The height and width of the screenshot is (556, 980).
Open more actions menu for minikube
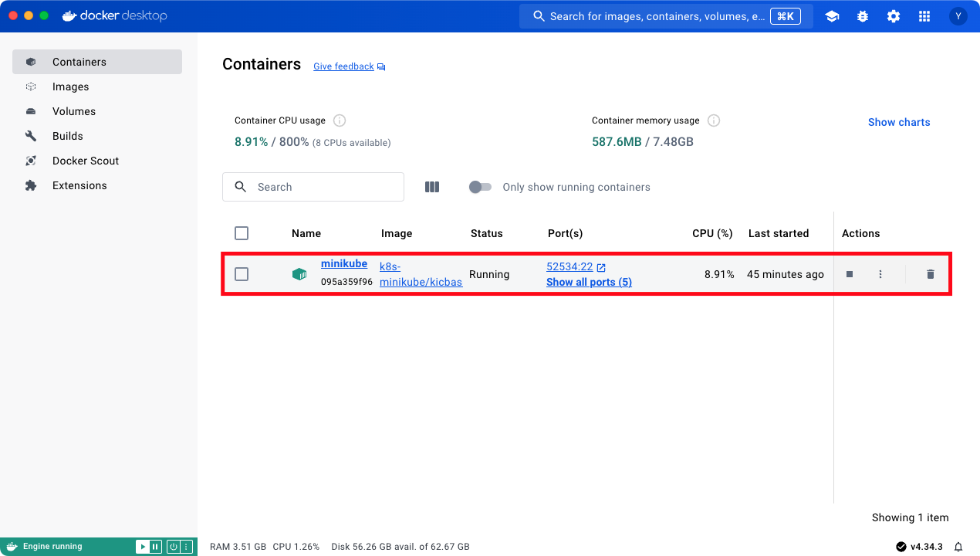[x=880, y=274]
